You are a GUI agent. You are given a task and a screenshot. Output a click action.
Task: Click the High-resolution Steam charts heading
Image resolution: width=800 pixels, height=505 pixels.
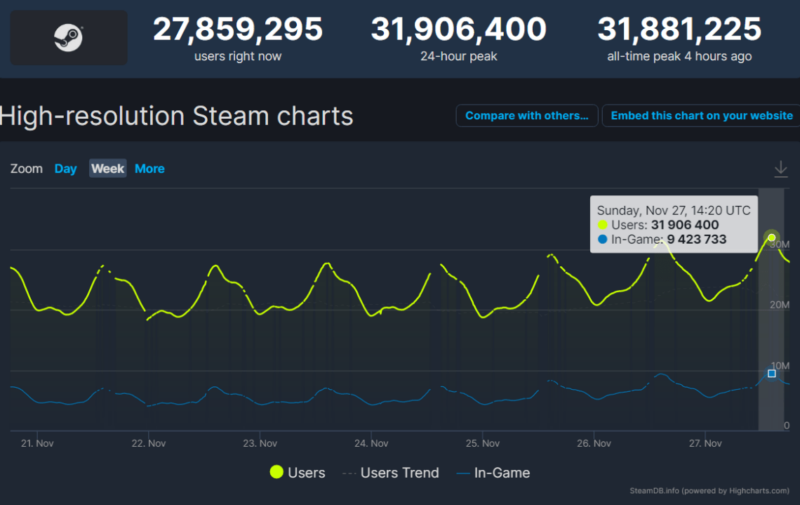[x=176, y=116]
